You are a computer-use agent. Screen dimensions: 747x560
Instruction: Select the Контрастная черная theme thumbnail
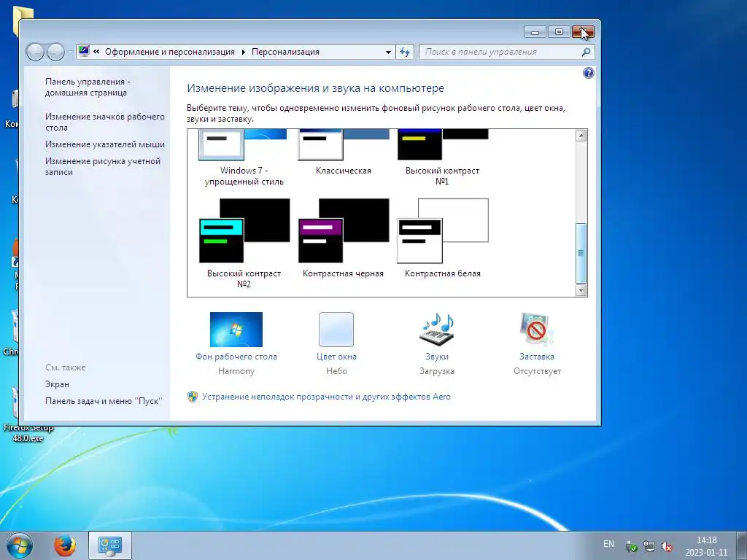pyautogui.click(x=343, y=230)
